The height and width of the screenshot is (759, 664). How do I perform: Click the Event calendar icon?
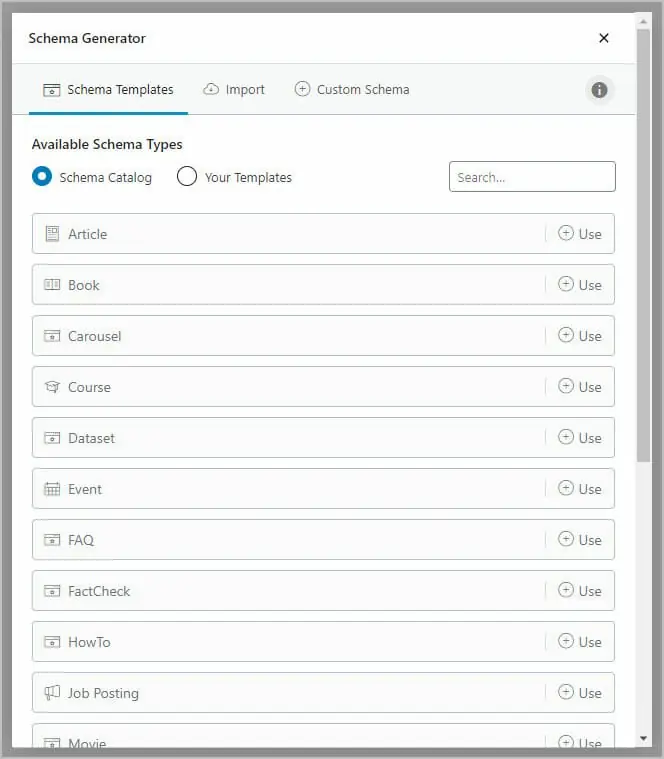coord(52,489)
